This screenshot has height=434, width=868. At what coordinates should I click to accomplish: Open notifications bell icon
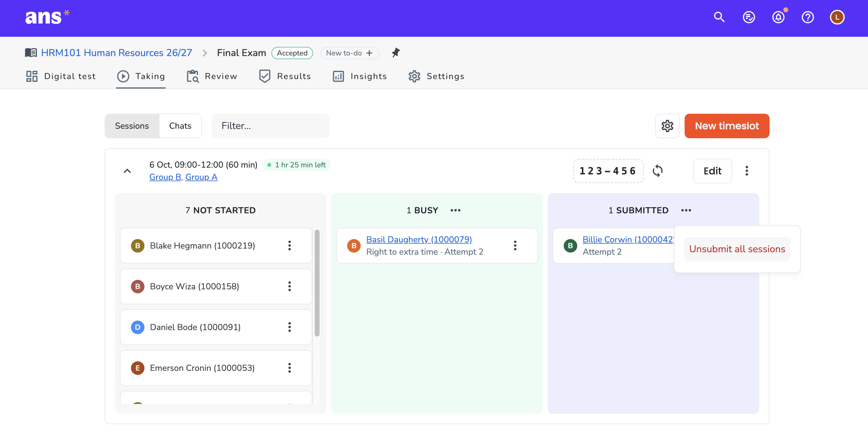point(778,17)
